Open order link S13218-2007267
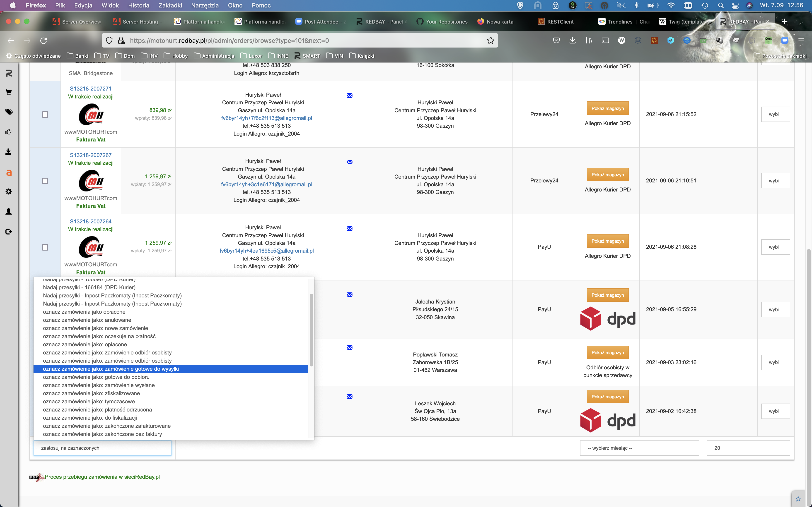The height and width of the screenshot is (507, 812). click(x=91, y=155)
